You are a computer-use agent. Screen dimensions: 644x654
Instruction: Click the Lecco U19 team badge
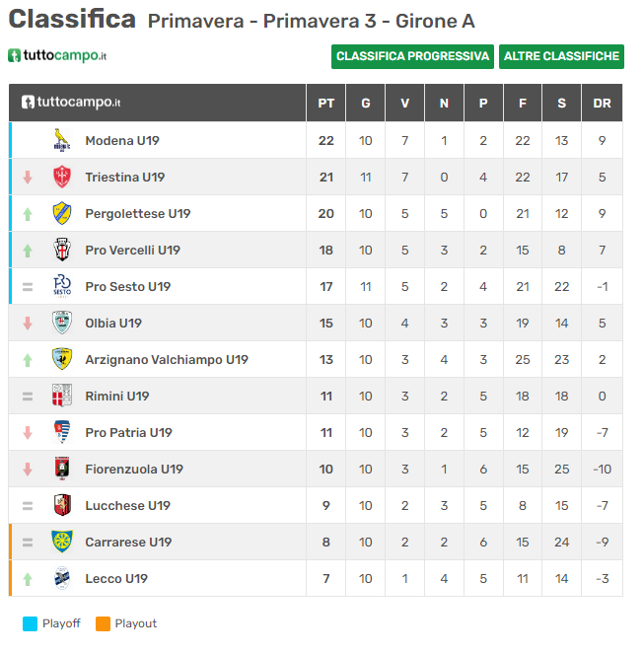tap(62, 578)
